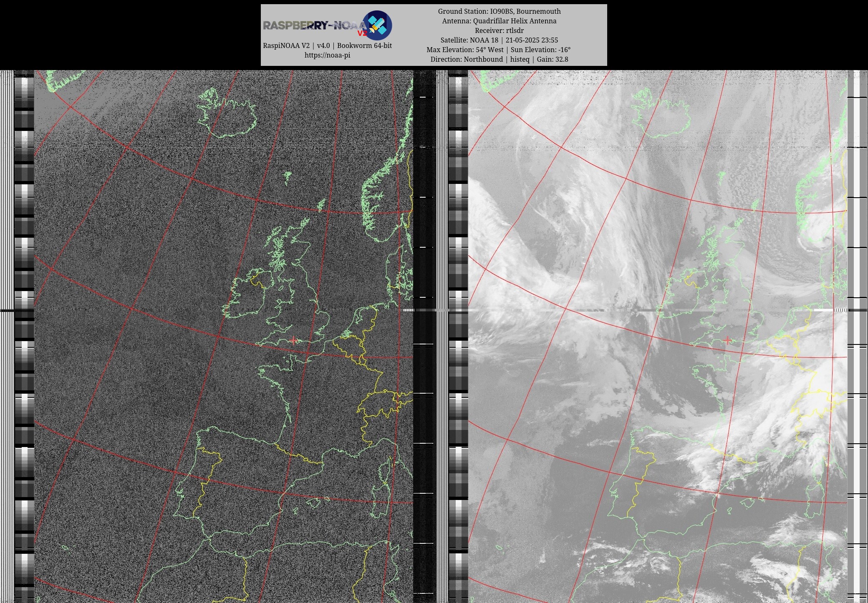
Task: Open the https://noaa-pi link
Action: click(x=327, y=55)
